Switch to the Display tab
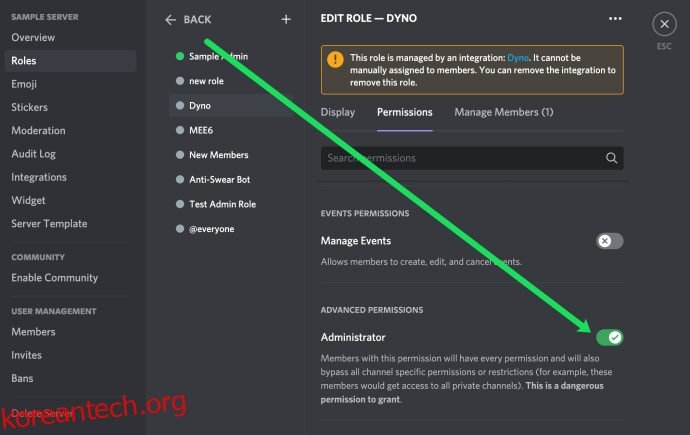The image size is (690, 435). [338, 112]
